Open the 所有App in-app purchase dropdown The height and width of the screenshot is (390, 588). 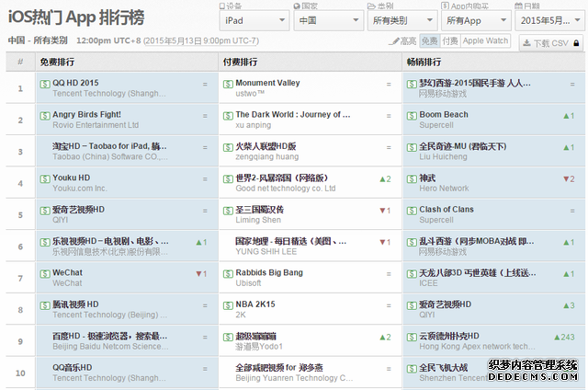tap(476, 20)
